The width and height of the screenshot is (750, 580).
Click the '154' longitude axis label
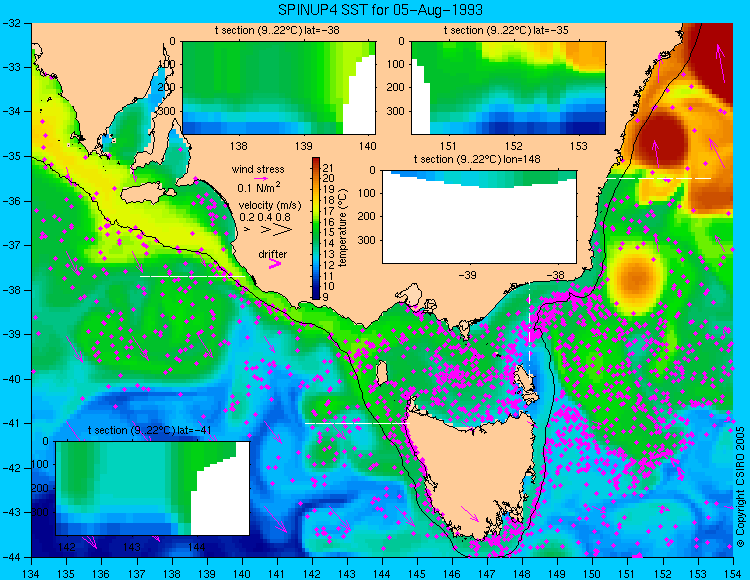tap(733, 574)
